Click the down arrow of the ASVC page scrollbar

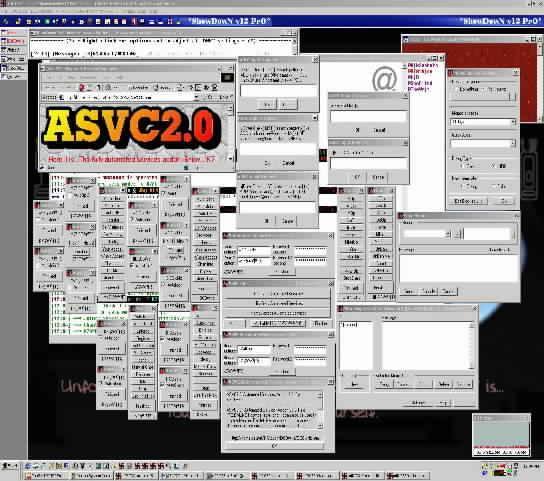pos(229,158)
